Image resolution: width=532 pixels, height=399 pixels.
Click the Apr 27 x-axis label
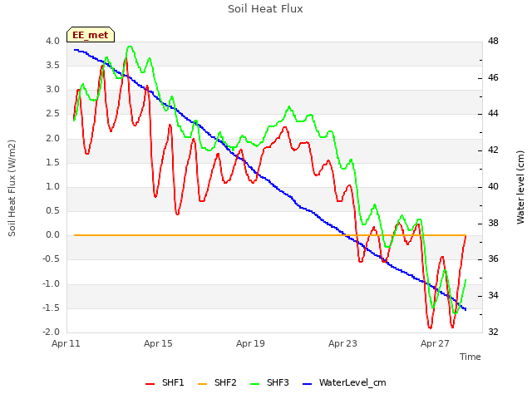tap(435, 343)
